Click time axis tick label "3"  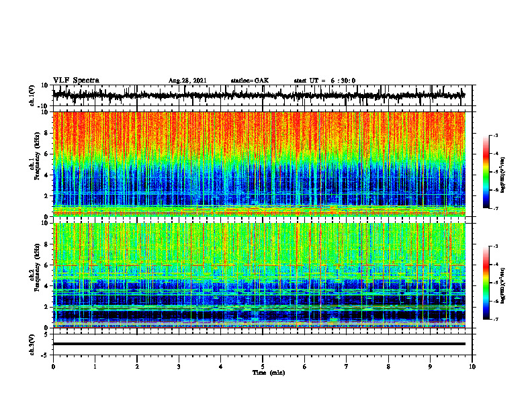tap(179, 367)
